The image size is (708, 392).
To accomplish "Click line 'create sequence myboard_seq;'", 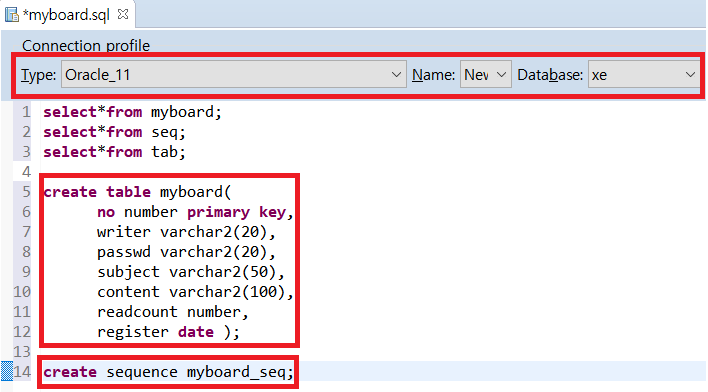I will (168, 372).
